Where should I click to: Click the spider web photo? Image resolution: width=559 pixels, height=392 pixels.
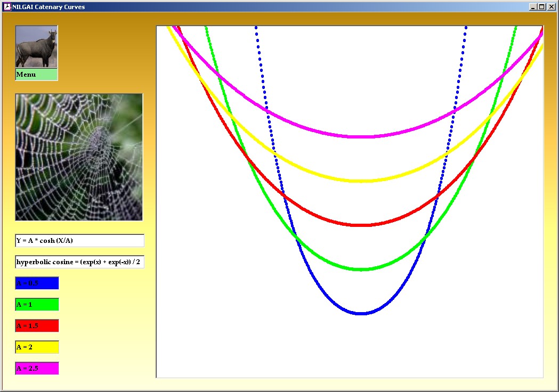(x=79, y=157)
